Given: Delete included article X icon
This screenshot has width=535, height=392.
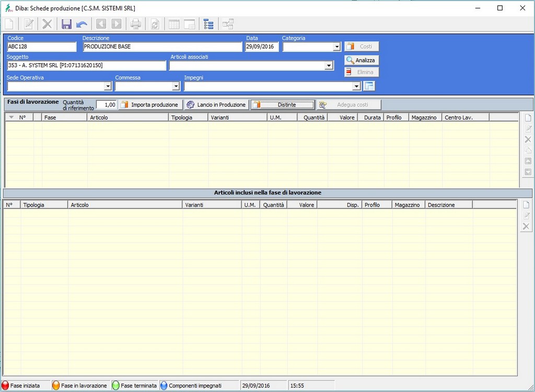Looking at the screenshot, I should [x=526, y=227].
